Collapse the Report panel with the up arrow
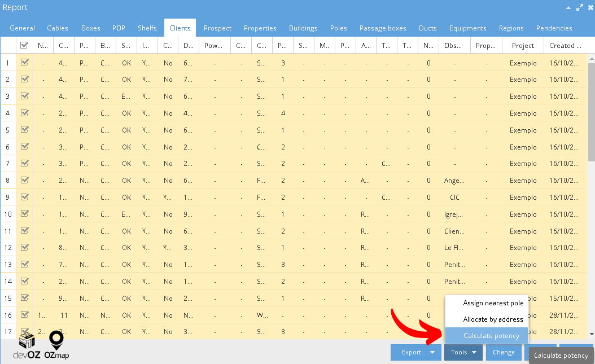This screenshot has width=595, height=364. (x=568, y=7)
